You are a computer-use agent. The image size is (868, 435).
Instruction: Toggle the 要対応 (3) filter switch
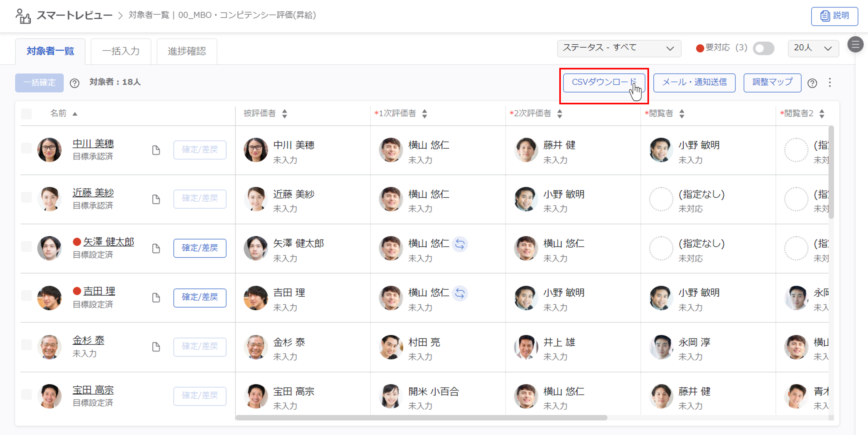tap(763, 49)
